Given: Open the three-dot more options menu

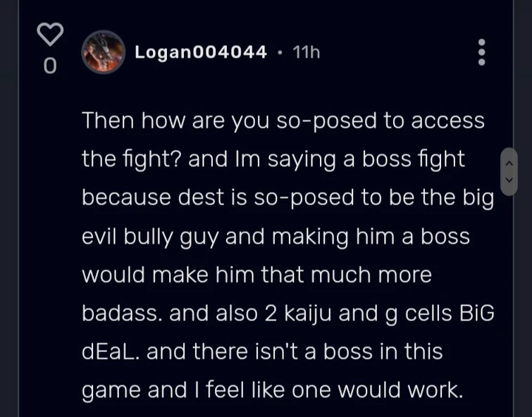Looking at the screenshot, I should tap(482, 52).
